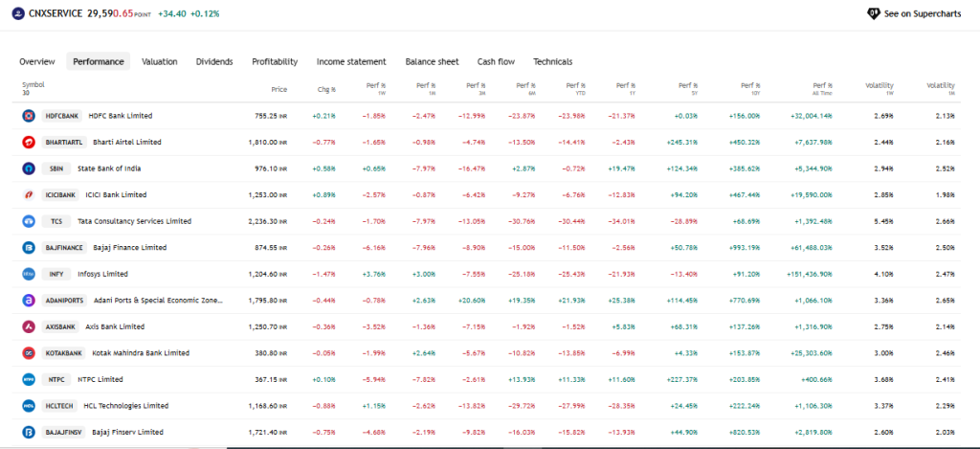Open the Technicals tab
The height and width of the screenshot is (449, 980).
(x=552, y=61)
